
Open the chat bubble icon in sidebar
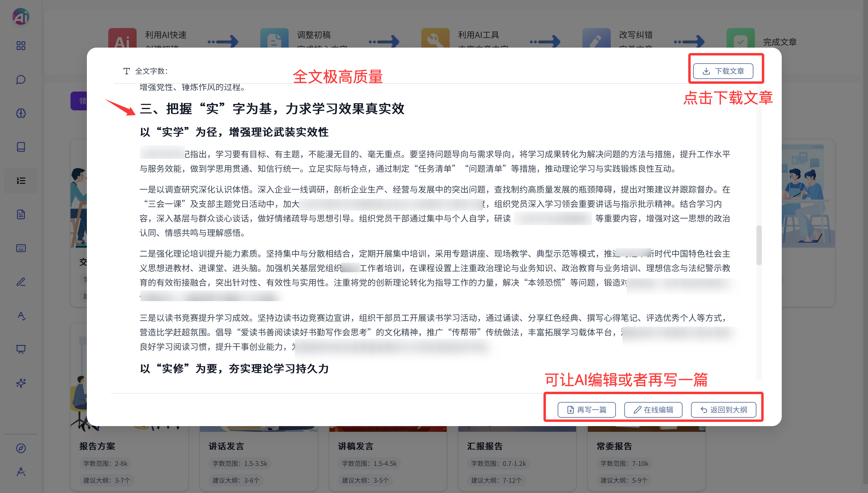(21, 80)
